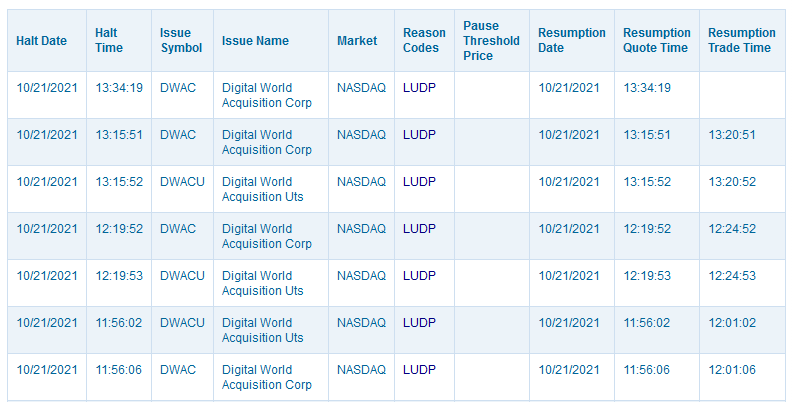793x402 pixels.
Task: Click Resumption Trade Time 12:24:52
Action: point(732,229)
